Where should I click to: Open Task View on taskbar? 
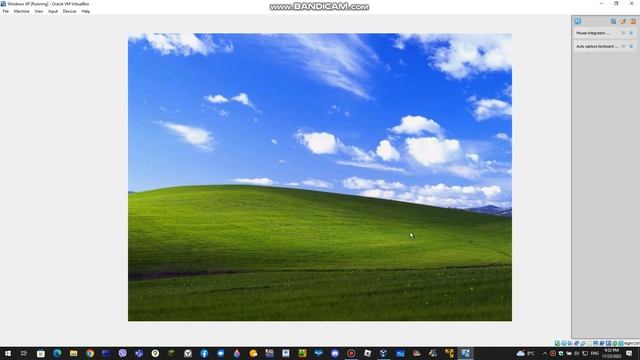pyautogui.click(x=24, y=353)
